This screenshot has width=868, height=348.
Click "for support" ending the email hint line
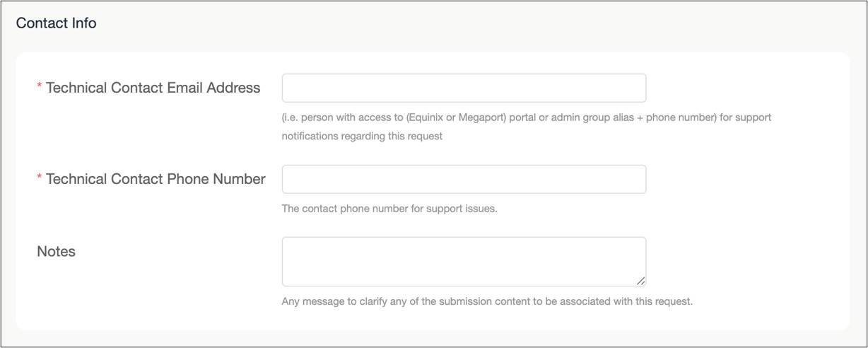pyautogui.click(x=746, y=117)
